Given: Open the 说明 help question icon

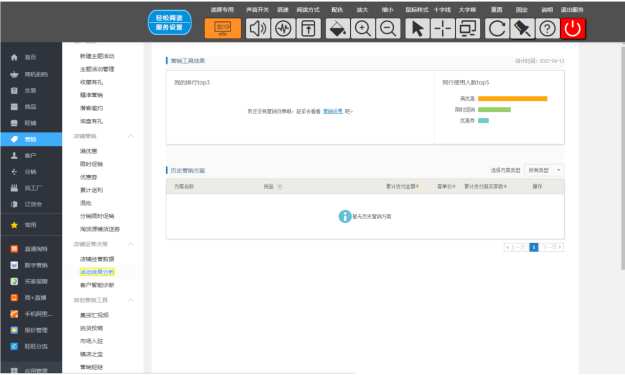Looking at the screenshot, I should pyautogui.click(x=547, y=28).
